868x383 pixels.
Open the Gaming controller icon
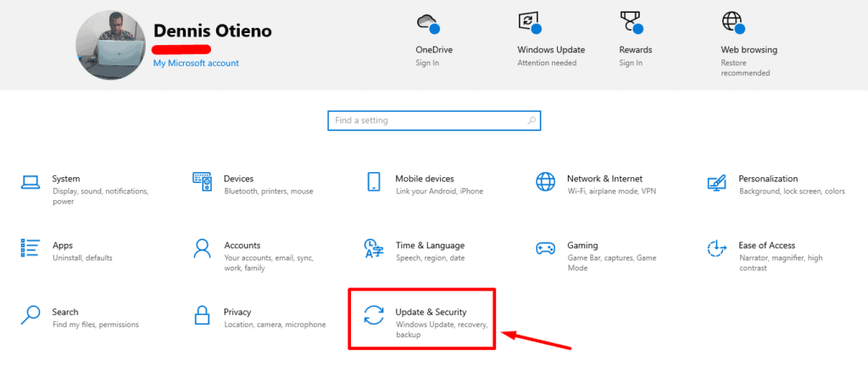click(x=545, y=248)
